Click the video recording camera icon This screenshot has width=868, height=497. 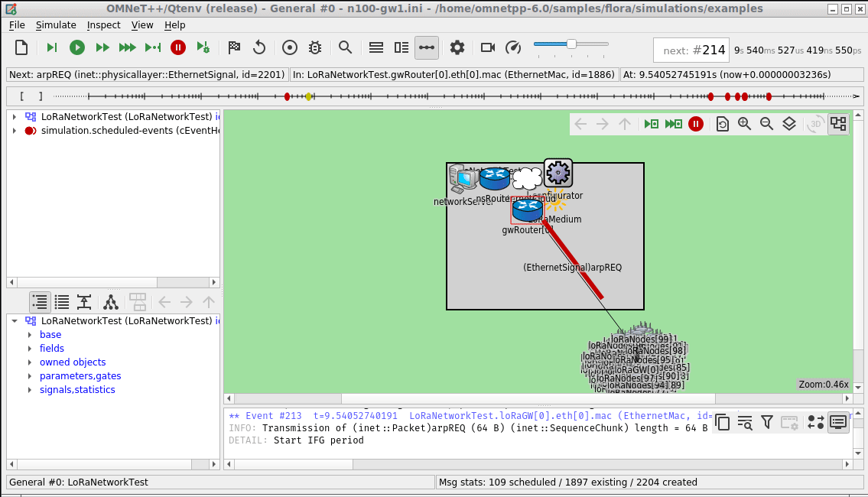tap(488, 48)
